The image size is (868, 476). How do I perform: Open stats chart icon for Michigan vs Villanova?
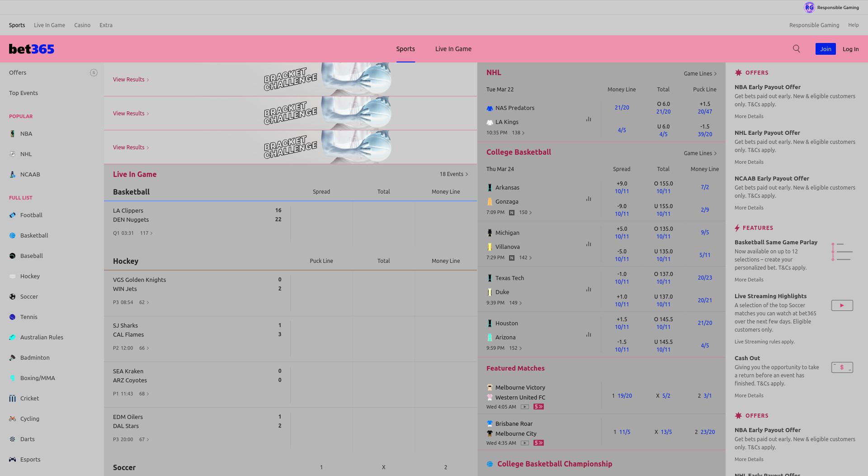pyautogui.click(x=589, y=244)
